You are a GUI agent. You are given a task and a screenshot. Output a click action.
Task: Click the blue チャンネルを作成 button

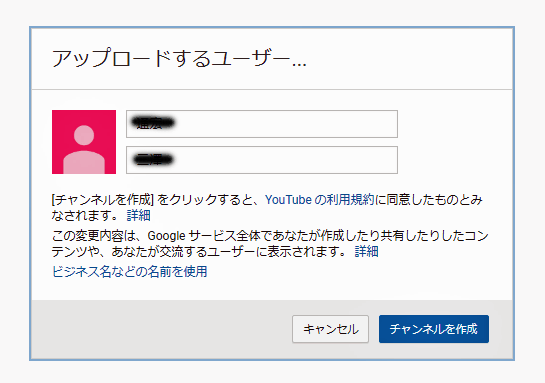click(x=434, y=329)
